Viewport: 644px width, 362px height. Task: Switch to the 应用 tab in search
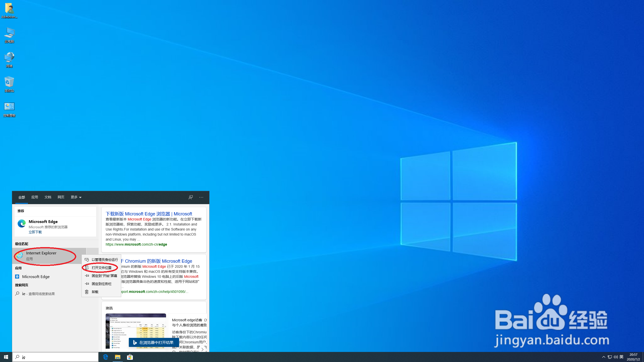[x=34, y=197]
